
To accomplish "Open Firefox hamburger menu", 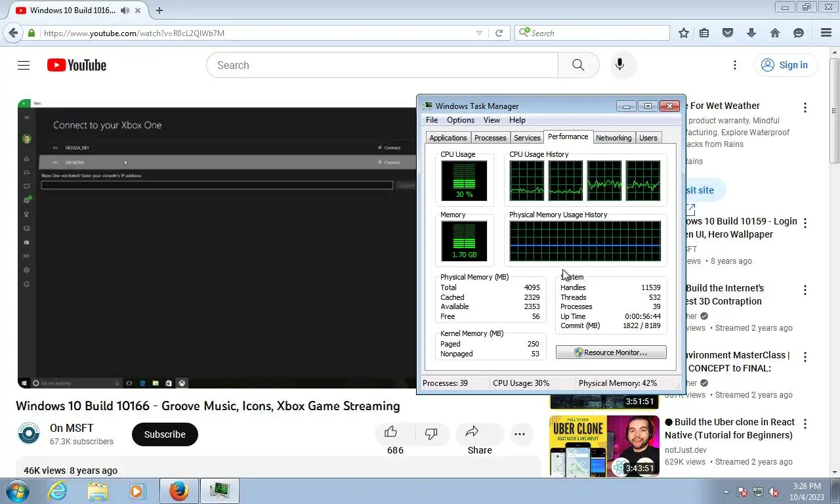I will point(826,33).
